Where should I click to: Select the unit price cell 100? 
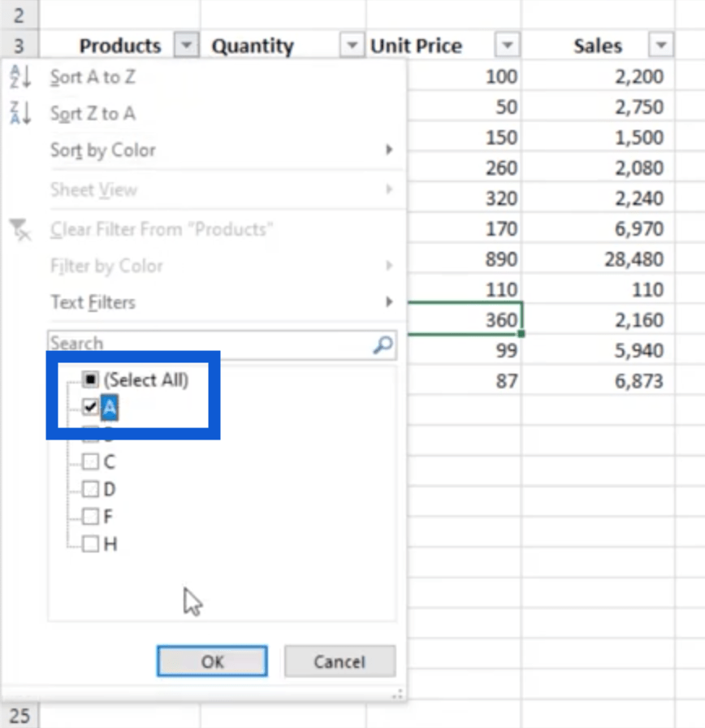pyautogui.click(x=464, y=76)
